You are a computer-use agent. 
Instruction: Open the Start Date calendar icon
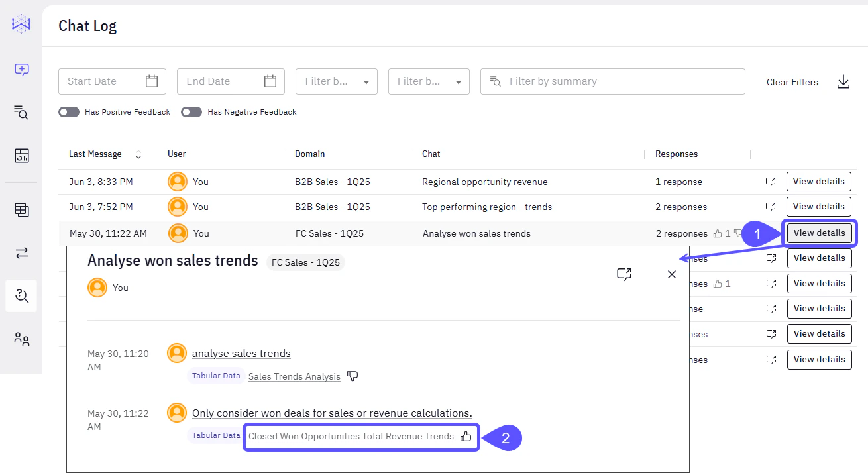(151, 81)
